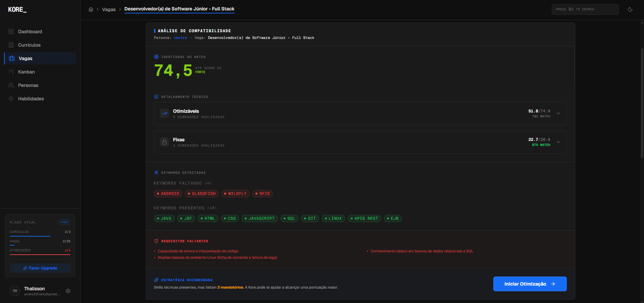Open Currículos from sidebar
644x303 pixels.
pyautogui.click(x=40, y=45)
